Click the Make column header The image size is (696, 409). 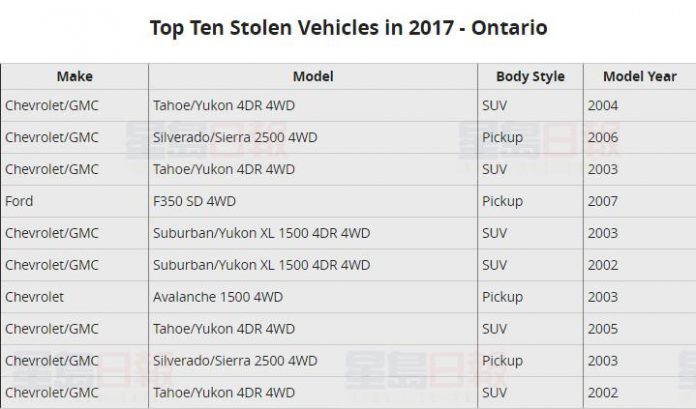click(x=75, y=76)
